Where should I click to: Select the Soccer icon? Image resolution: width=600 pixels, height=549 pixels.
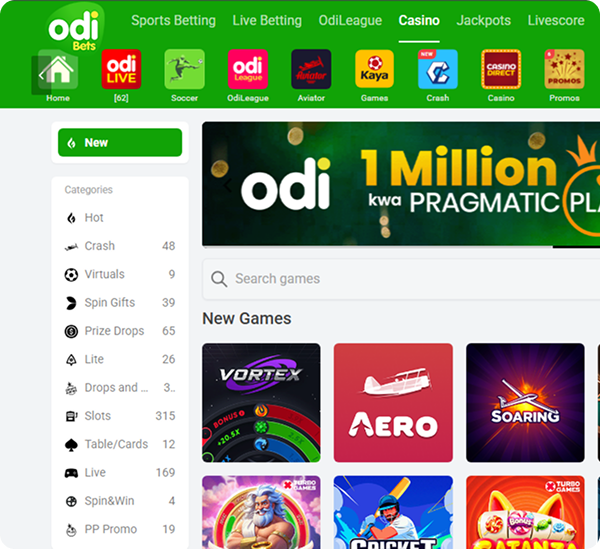[184, 69]
